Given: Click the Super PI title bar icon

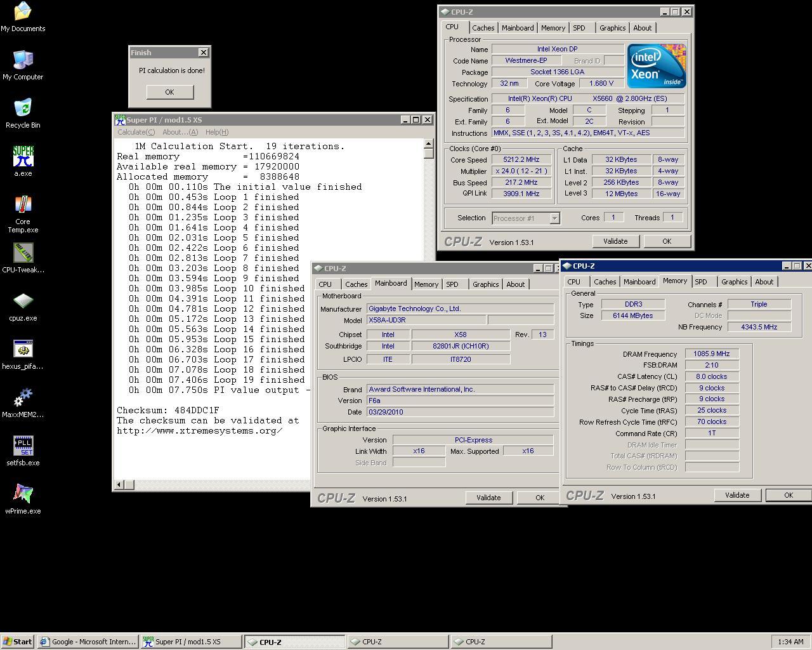Looking at the screenshot, I should point(120,119).
